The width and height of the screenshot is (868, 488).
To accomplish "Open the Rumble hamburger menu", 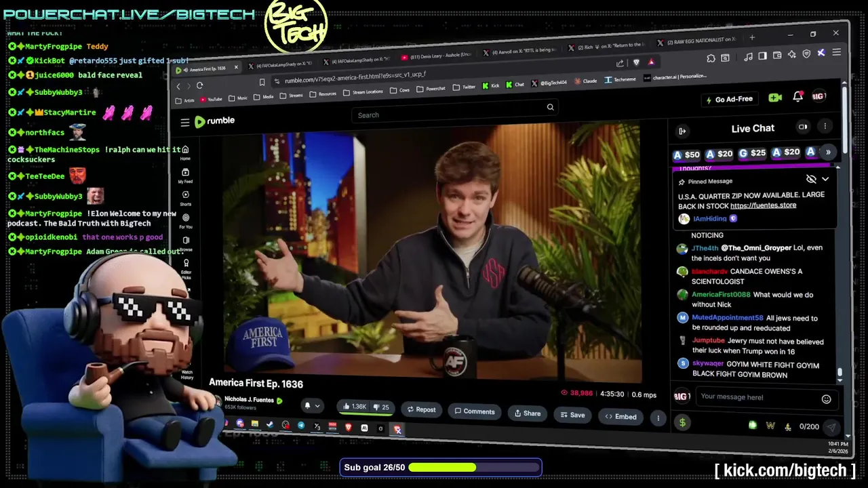I will [x=185, y=122].
